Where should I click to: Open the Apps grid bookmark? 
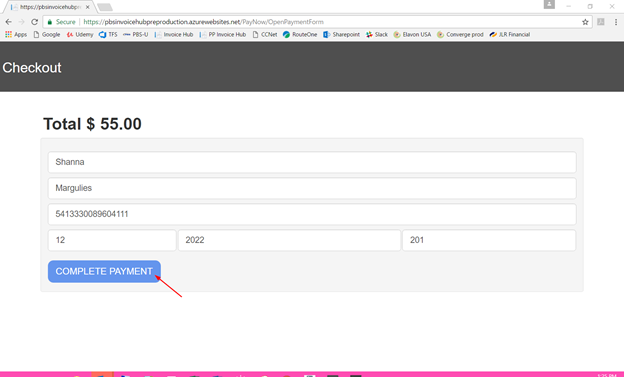(x=16, y=35)
